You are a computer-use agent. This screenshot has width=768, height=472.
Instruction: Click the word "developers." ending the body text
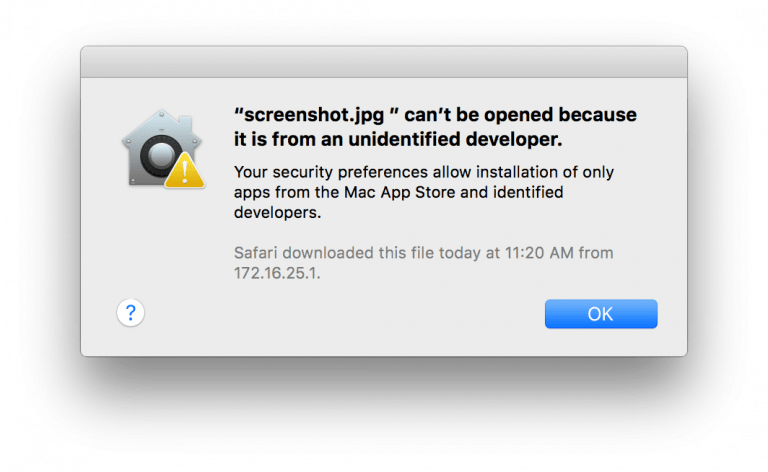pos(278,213)
